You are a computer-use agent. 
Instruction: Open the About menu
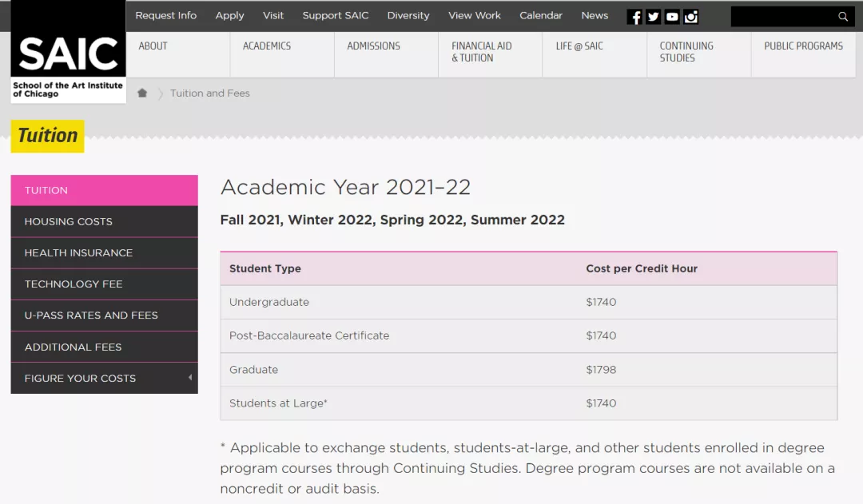pos(177,54)
